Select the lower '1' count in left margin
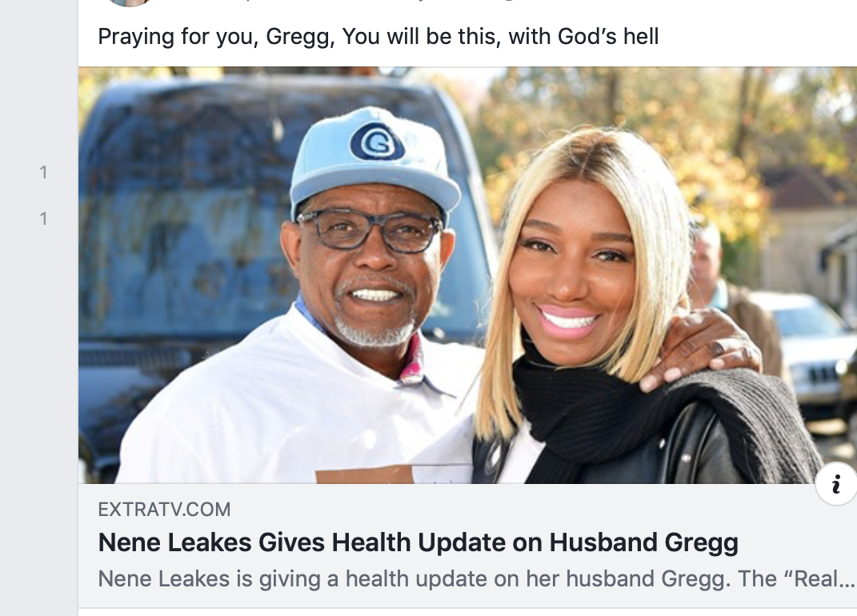This screenshot has height=616, width=857. point(44,219)
